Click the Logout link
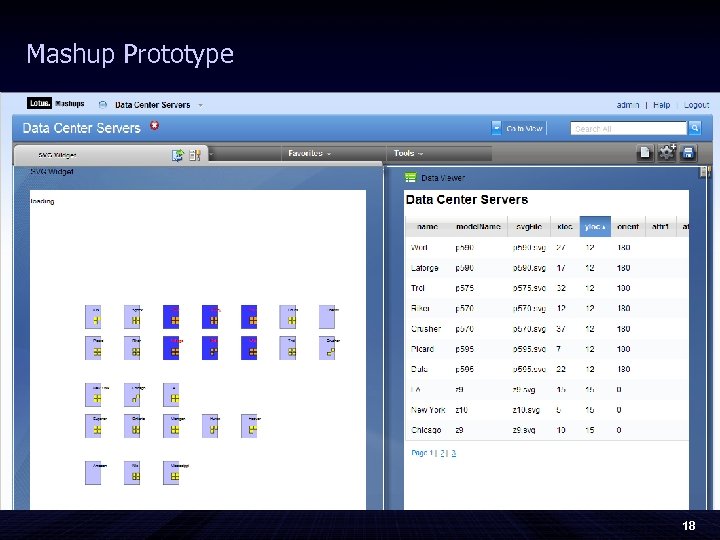Viewport: 720px width, 540px height. point(697,105)
